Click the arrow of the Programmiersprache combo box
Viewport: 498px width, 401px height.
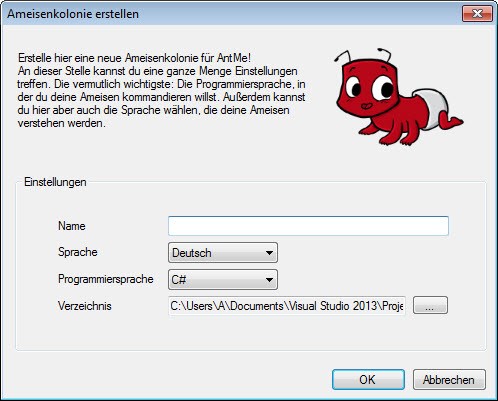pos(269,280)
